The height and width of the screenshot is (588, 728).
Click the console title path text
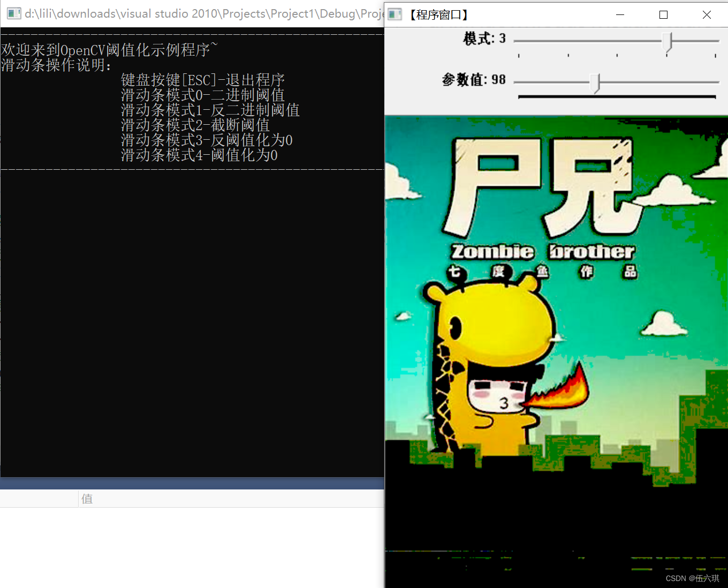[x=204, y=13]
